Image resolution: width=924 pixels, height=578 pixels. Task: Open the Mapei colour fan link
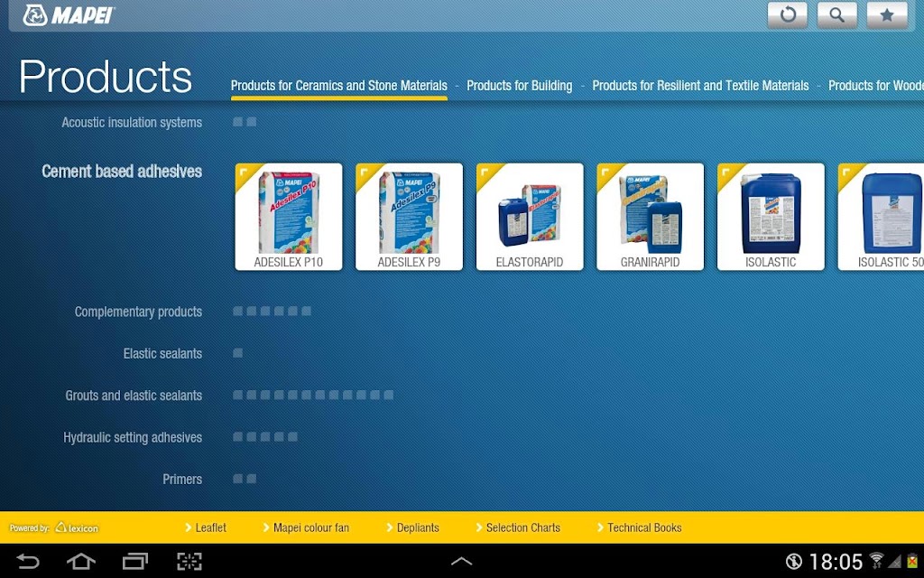306,527
